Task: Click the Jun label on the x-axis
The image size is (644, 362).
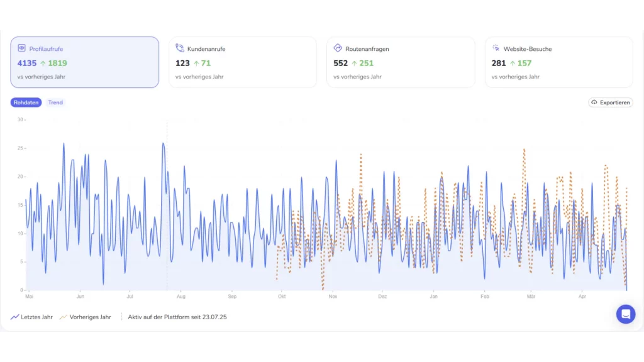Action: (x=80, y=297)
